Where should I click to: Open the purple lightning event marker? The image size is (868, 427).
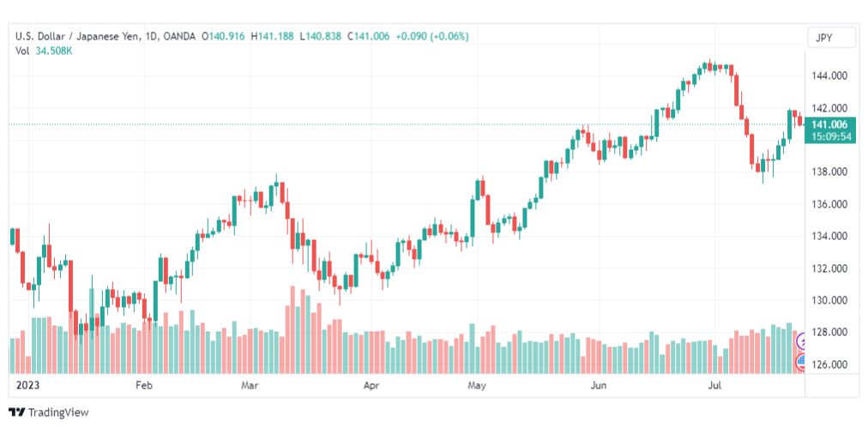pos(801,342)
